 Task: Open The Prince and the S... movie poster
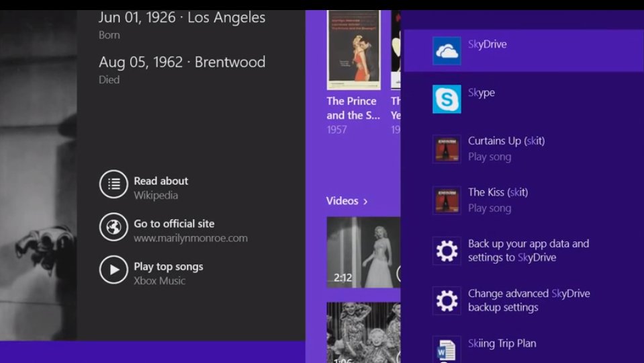[x=353, y=50]
